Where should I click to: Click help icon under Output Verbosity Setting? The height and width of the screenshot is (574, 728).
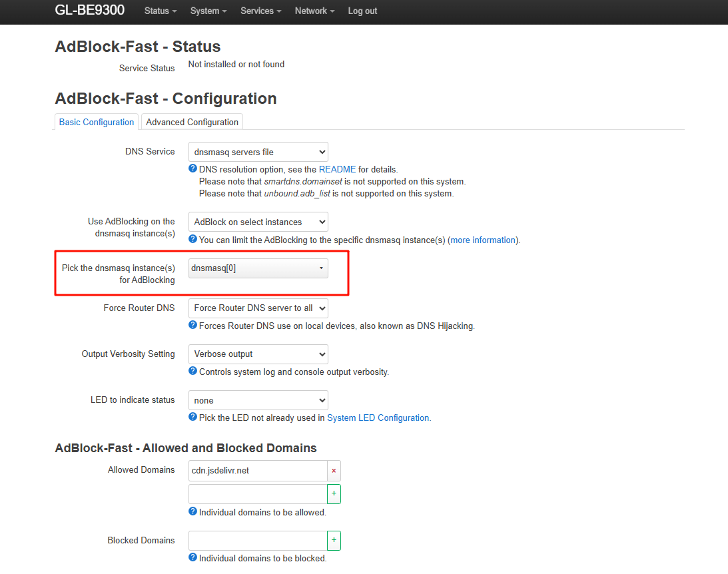[x=193, y=372]
